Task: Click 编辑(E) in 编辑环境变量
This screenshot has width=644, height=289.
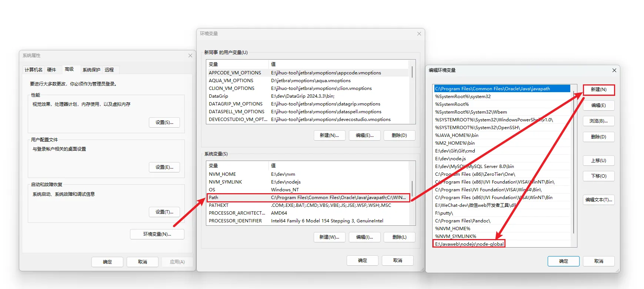Action: [599, 105]
